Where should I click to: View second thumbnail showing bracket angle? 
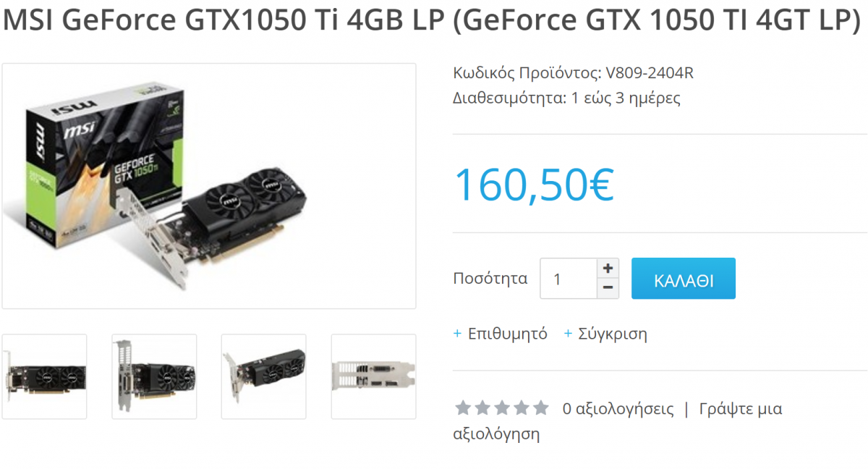point(154,376)
